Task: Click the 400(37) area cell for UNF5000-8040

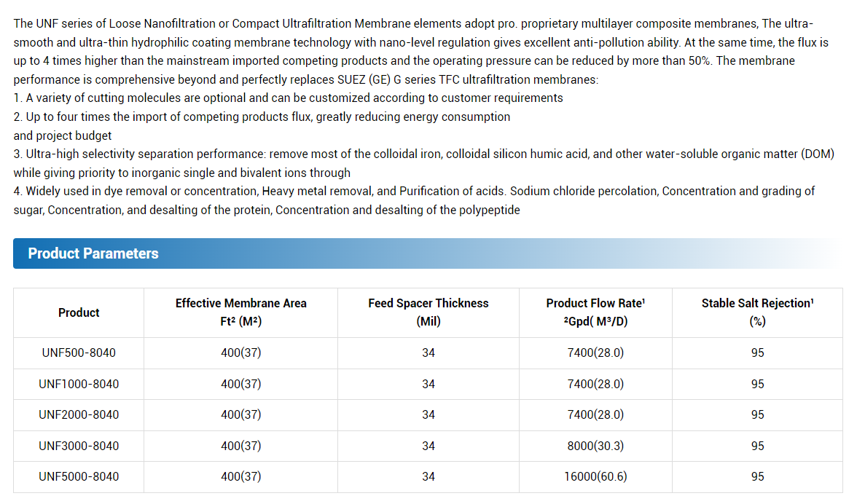Action: [x=241, y=477]
